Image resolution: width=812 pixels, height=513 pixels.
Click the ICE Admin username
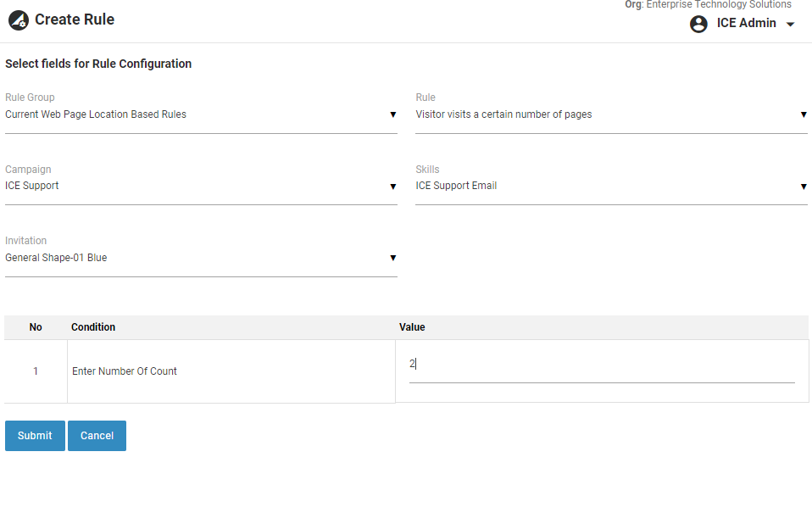[746, 23]
